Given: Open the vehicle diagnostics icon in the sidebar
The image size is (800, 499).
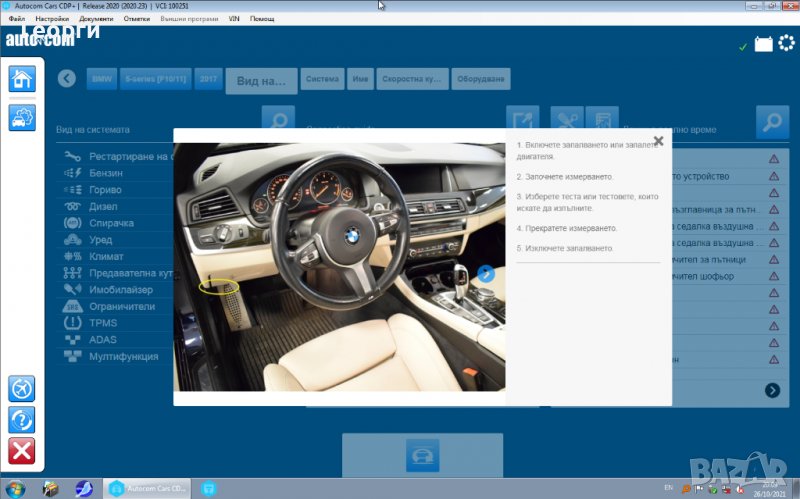Looking at the screenshot, I should [x=22, y=118].
